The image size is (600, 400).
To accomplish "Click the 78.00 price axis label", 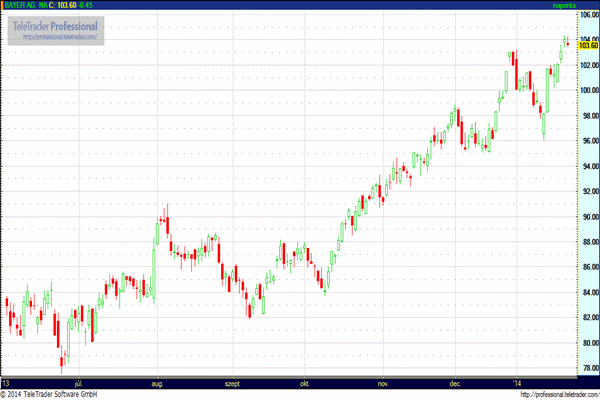I will tap(590, 368).
